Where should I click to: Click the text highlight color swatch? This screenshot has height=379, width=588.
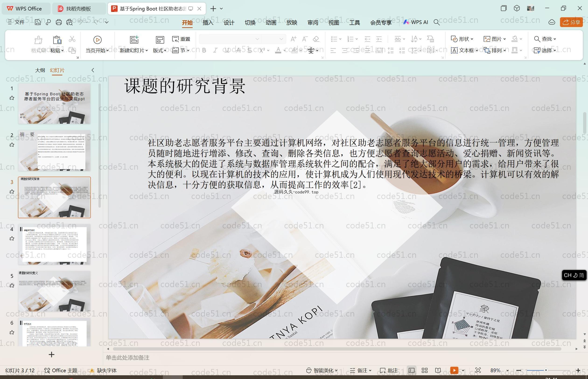coord(295,50)
